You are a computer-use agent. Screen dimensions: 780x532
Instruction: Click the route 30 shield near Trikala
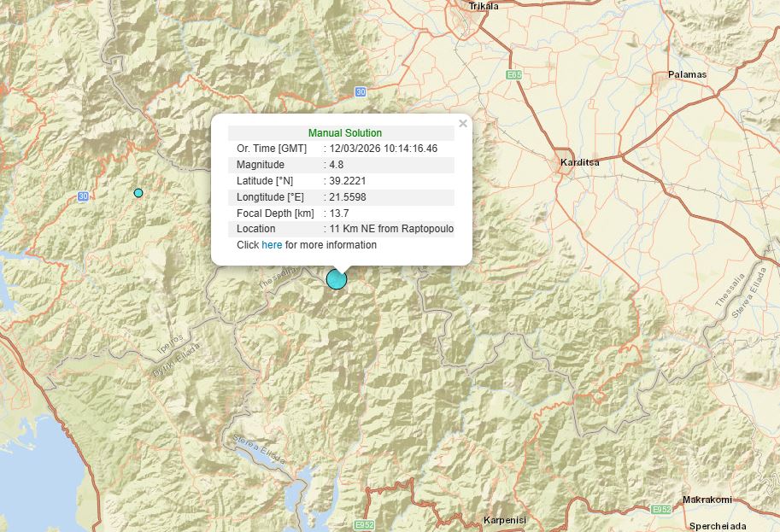pos(361,91)
